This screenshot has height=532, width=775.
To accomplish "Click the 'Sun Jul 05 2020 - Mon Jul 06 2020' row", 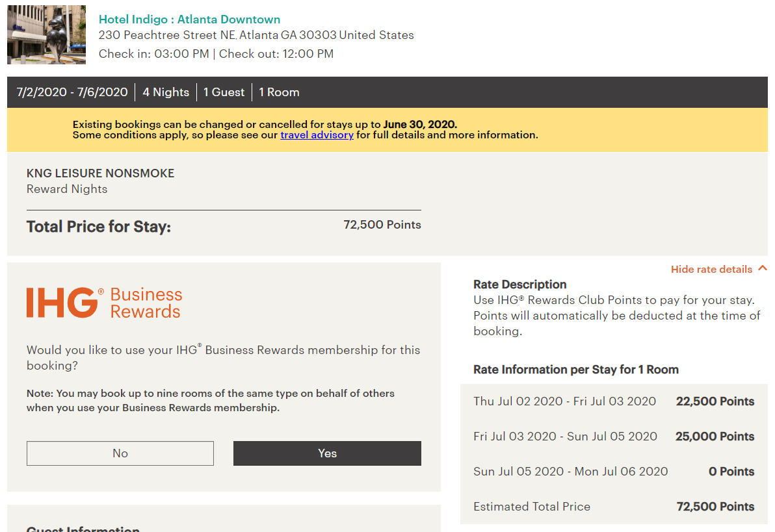I will [614, 471].
